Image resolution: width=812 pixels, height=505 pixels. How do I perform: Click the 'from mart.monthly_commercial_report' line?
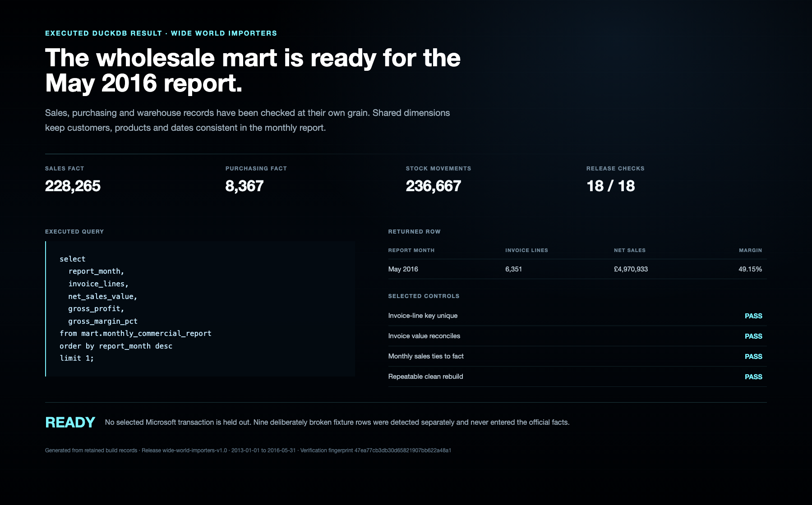[x=135, y=334]
